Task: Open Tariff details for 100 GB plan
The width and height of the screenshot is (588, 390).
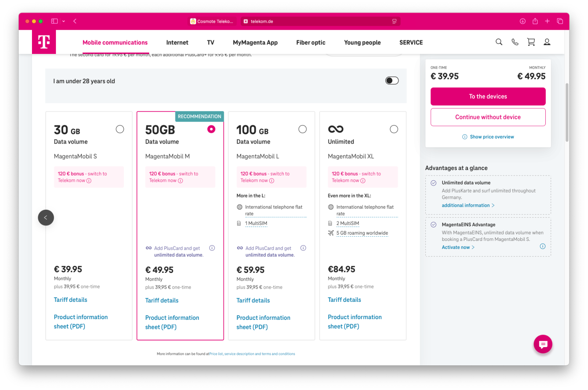Action: pyautogui.click(x=253, y=300)
